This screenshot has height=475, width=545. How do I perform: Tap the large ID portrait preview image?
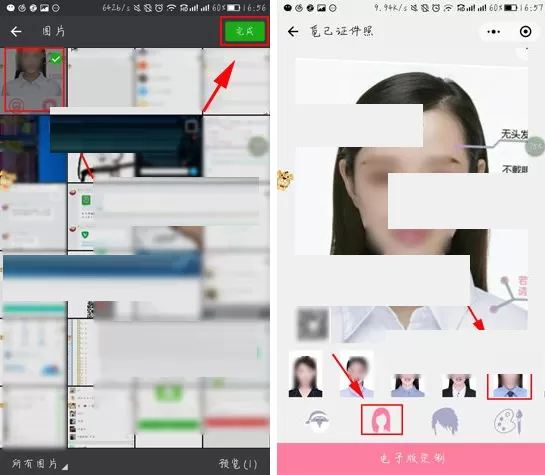point(412,195)
